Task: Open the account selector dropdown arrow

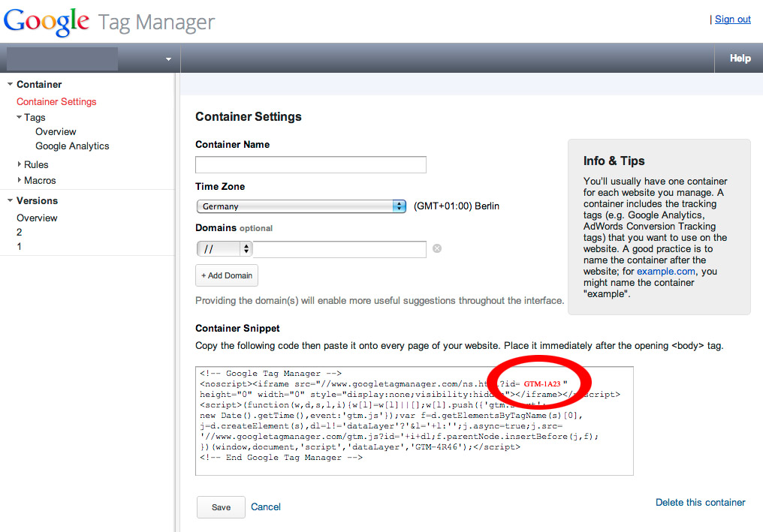Action: 168,59
